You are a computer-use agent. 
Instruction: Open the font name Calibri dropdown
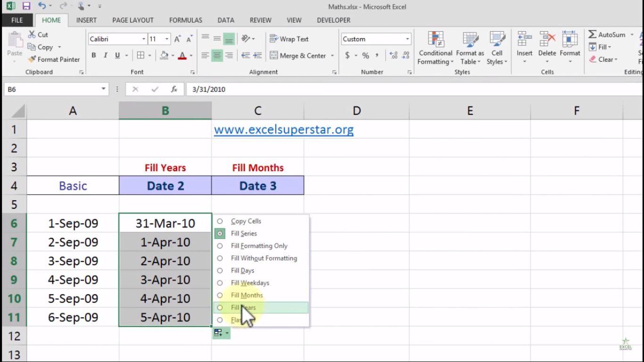(x=144, y=39)
